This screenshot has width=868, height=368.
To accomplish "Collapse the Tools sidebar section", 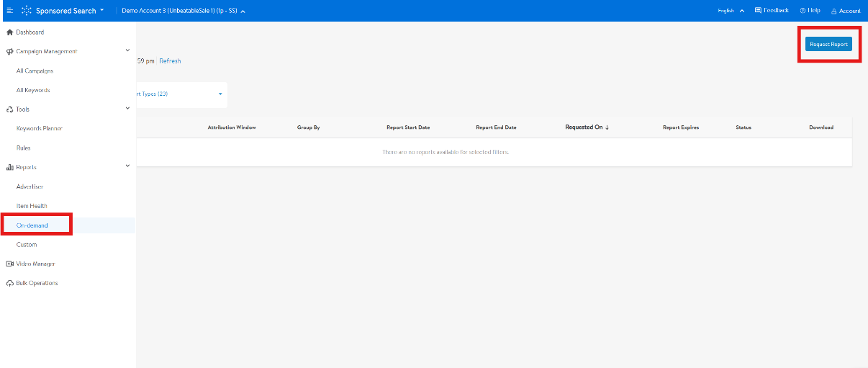I will click(127, 109).
